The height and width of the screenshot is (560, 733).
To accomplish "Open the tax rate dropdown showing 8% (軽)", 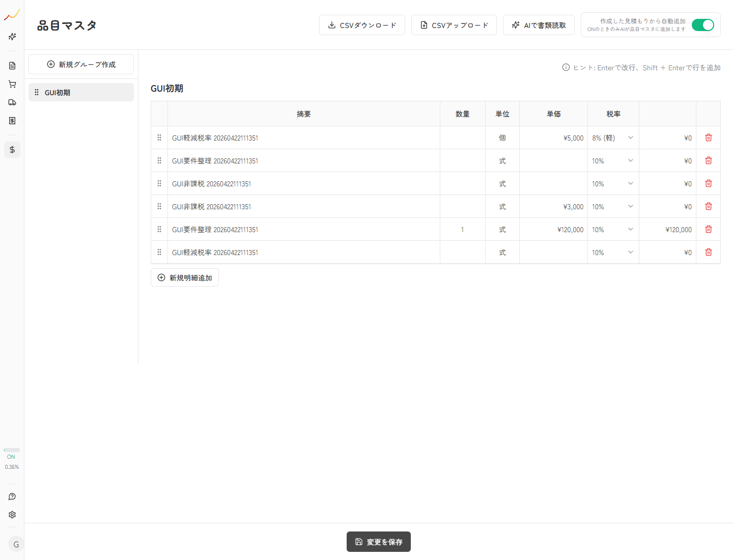I will 613,137.
